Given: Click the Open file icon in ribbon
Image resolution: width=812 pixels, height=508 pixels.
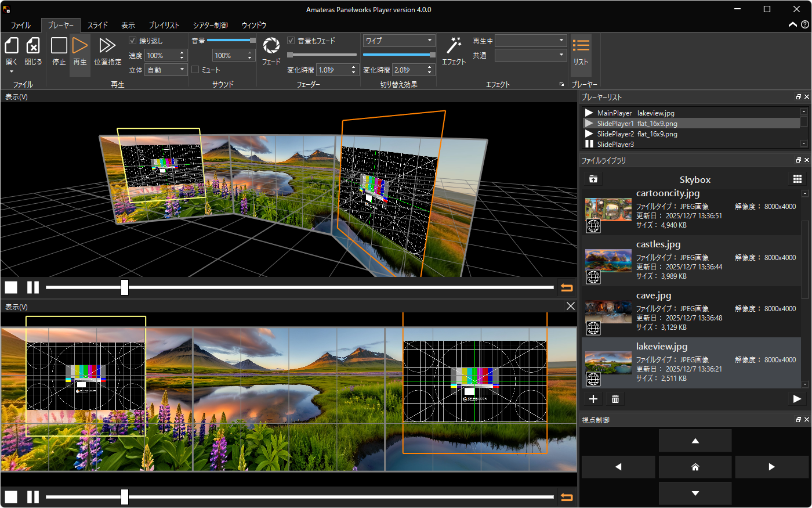Looking at the screenshot, I should tap(12, 46).
